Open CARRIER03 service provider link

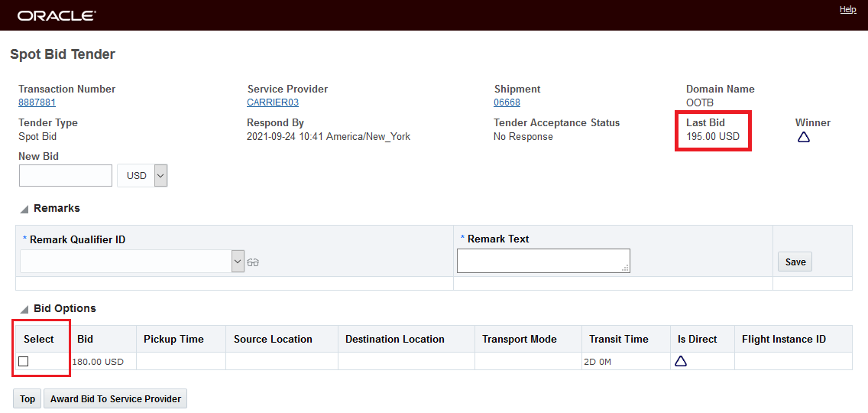click(x=273, y=102)
